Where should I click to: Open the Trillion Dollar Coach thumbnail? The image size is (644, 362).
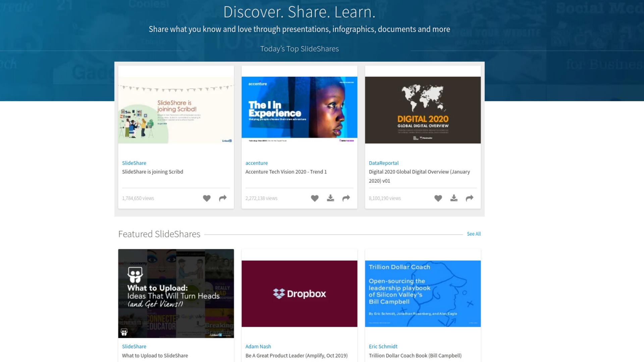coord(423,294)
